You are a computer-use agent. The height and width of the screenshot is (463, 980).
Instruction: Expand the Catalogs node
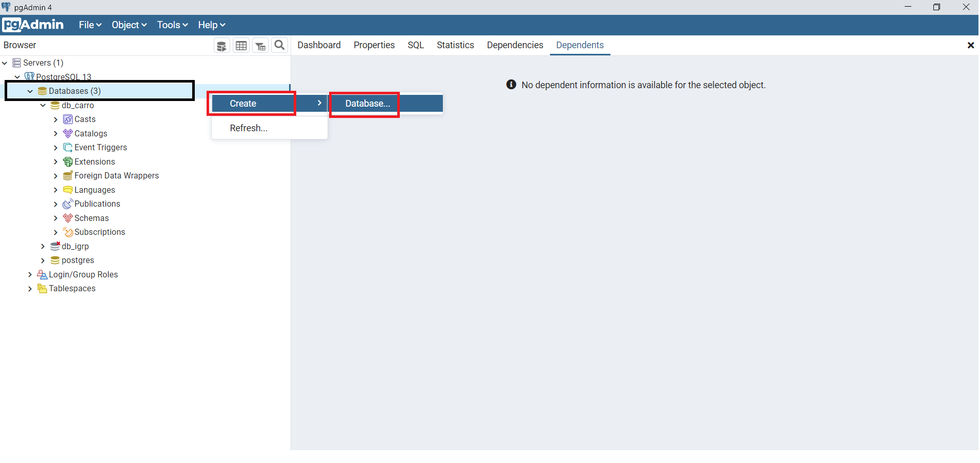[56, 133]
